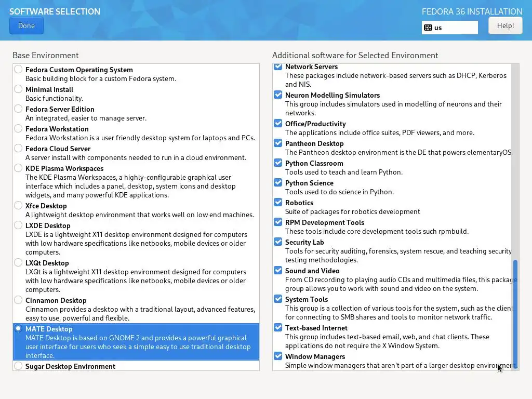Uncheck RPM Development Tools checkbox
This screenshot has height=399, width=532.
(278, 222)
